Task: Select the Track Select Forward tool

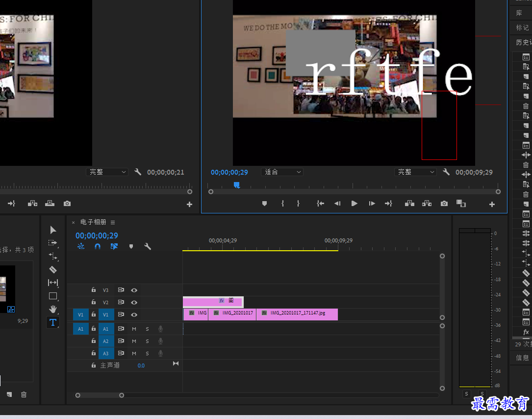Action: (x=53, y=243)
